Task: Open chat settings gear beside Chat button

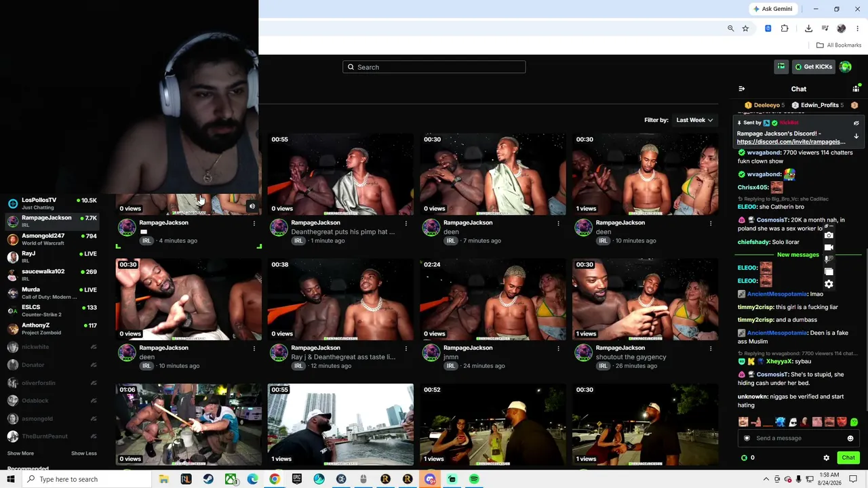Action: 826,458
